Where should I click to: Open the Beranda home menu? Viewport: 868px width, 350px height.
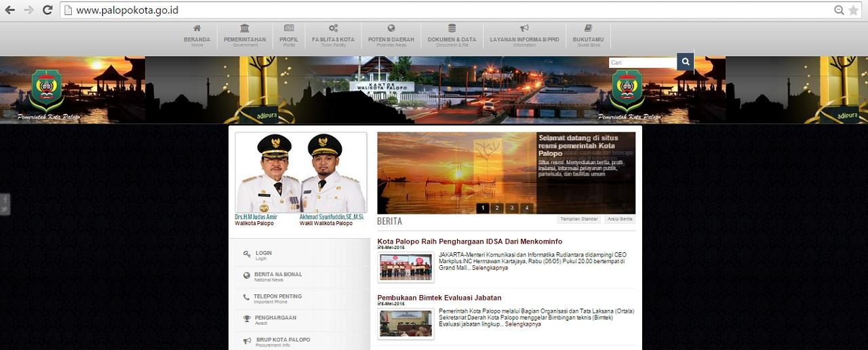pyautogui.click(x=197, y=36)
